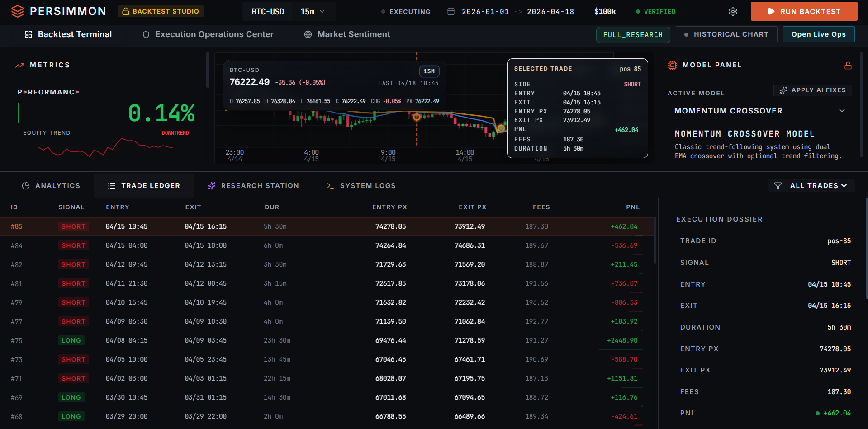Viewport: 868px width, 429px height.
Task: Open settings gear icon
Action: coord(733,12)
